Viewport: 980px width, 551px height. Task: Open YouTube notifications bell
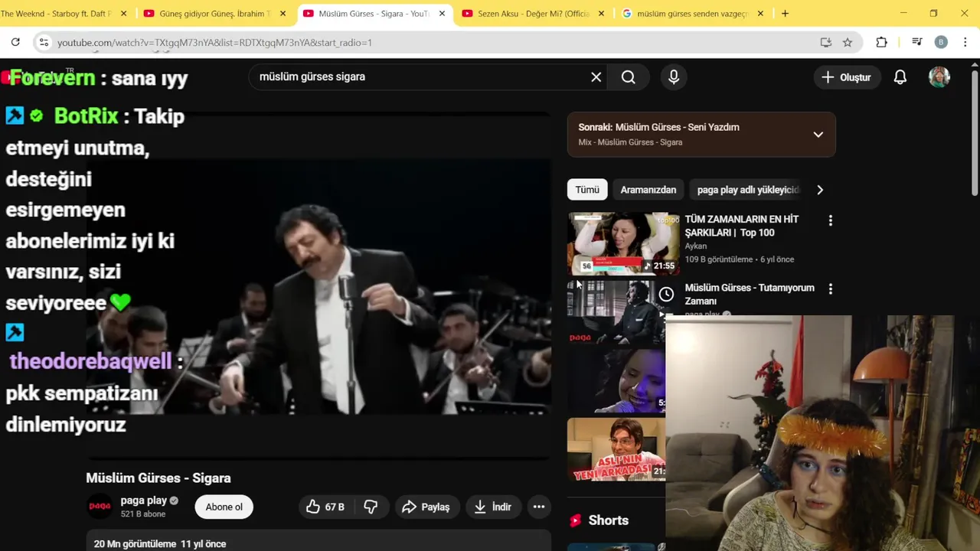(x=900, y=77)
